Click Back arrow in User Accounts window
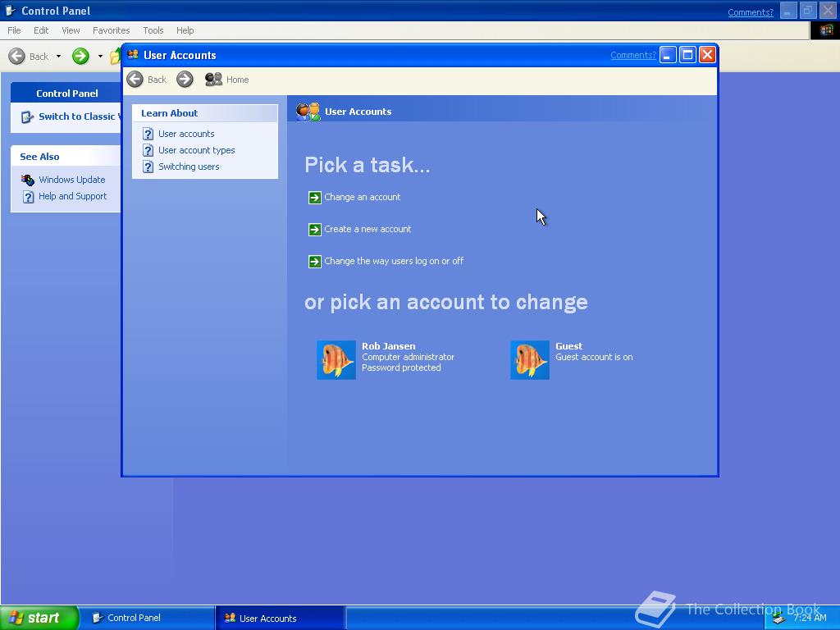The height and width of the screenshot is (630, 840). coord(135,80)
